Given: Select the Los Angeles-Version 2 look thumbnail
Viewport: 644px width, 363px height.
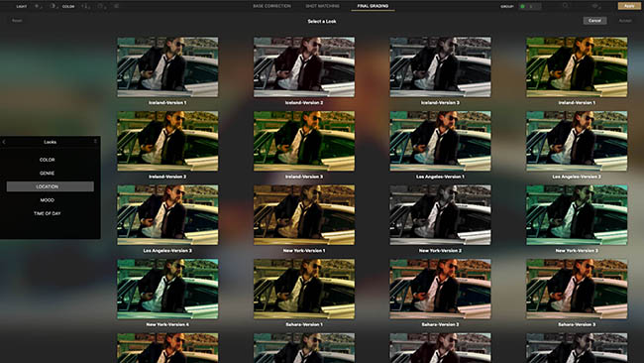Looking at the screenshot, I should 577,141.
